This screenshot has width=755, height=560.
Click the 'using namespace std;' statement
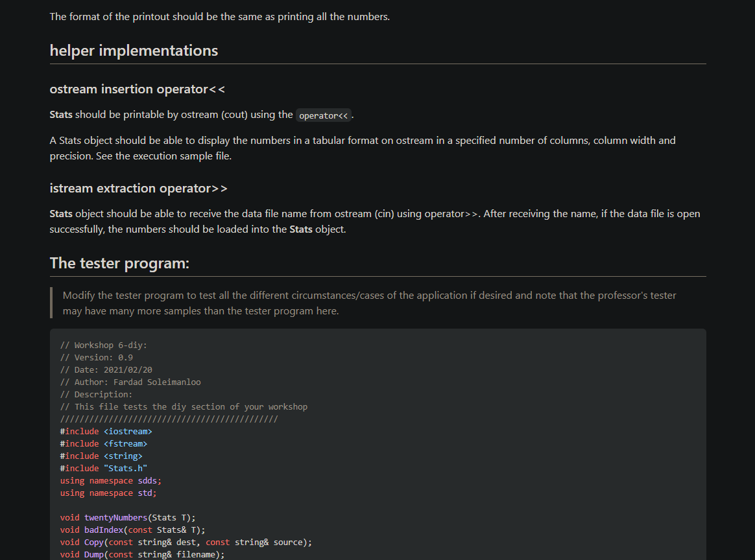coord(108,493)
